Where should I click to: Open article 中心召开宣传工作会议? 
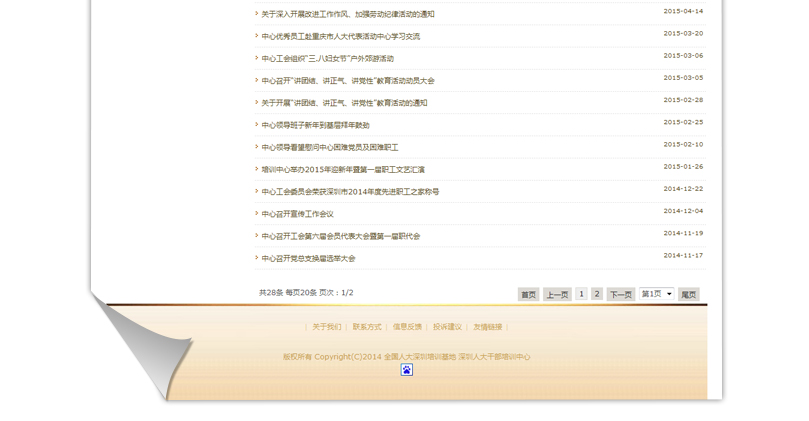pyautogui.click(x=297, y=214)
